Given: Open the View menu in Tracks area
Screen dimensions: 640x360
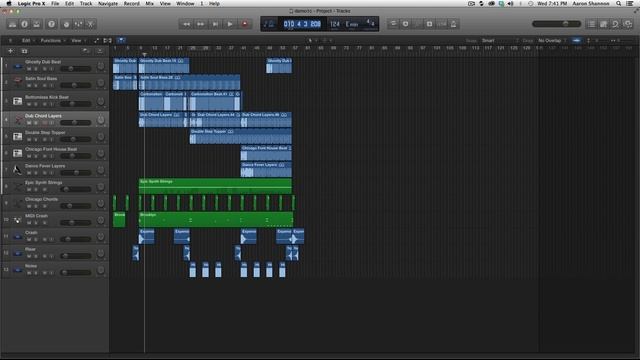Looking at the screenshot, I should (x=77, y=40).
